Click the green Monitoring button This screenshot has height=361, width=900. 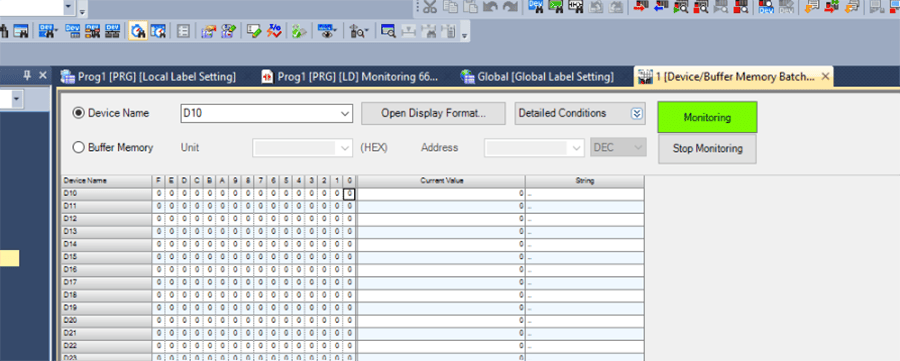pyautogui.click(x=707, y=117)
